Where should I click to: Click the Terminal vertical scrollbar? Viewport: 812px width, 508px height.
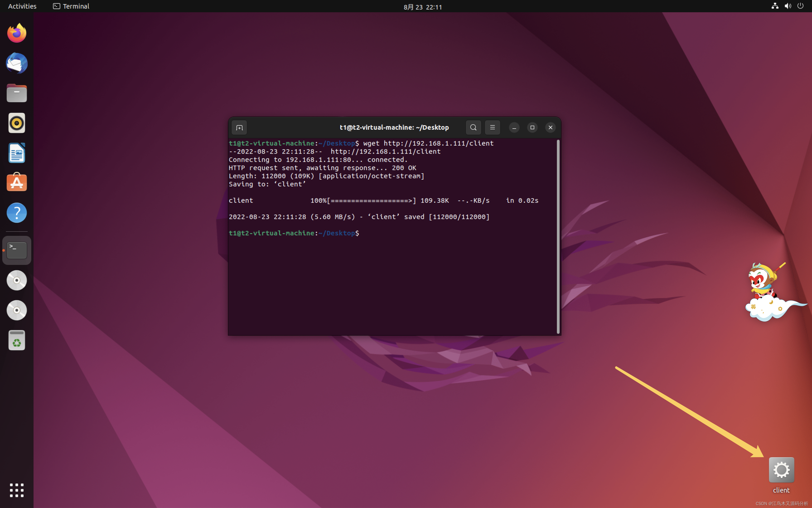558,237
